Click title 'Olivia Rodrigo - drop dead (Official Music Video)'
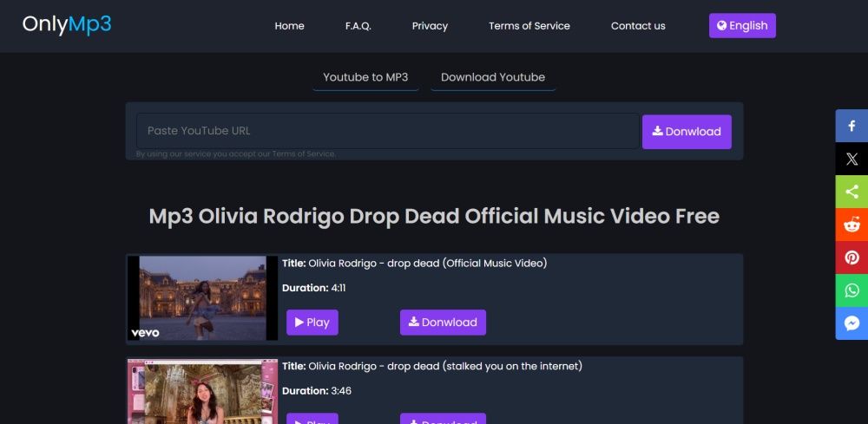Screen dimensions: 868x424 coord(427,263)
